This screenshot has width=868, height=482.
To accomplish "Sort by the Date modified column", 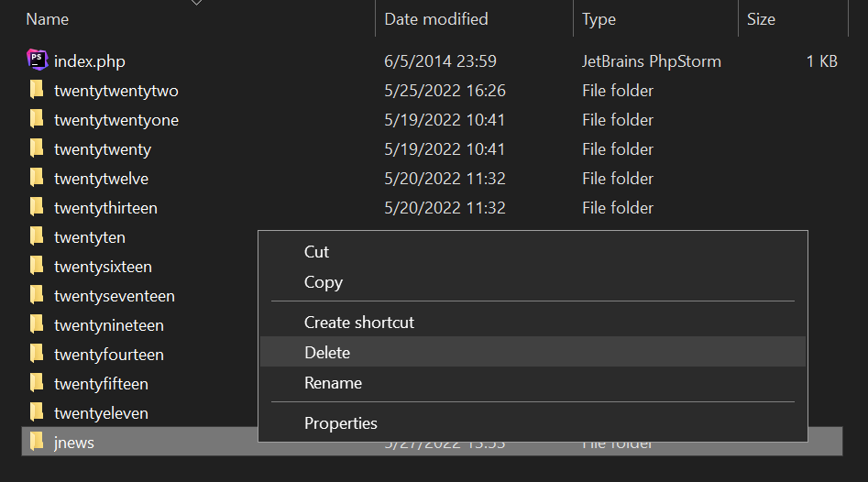I will (435, 18).
